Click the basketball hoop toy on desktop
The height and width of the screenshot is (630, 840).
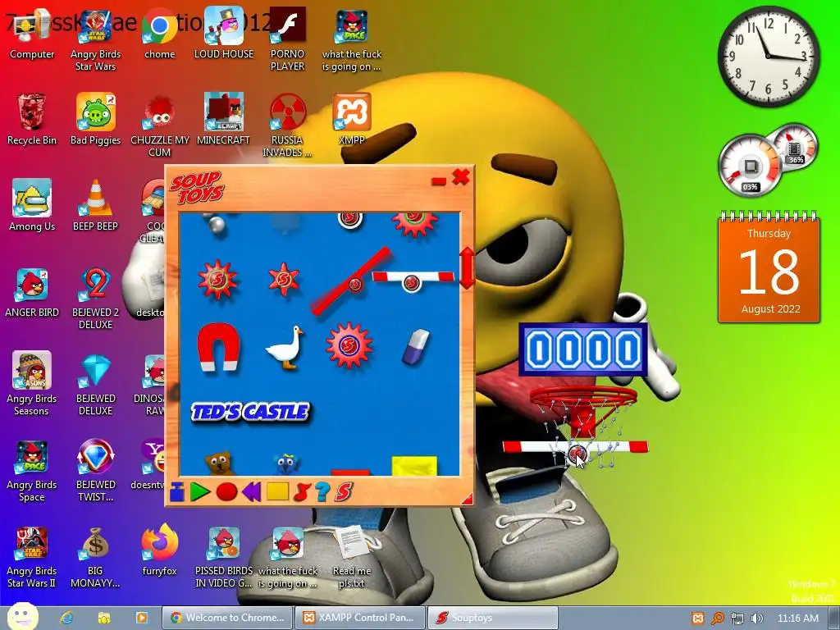(583, 413)
